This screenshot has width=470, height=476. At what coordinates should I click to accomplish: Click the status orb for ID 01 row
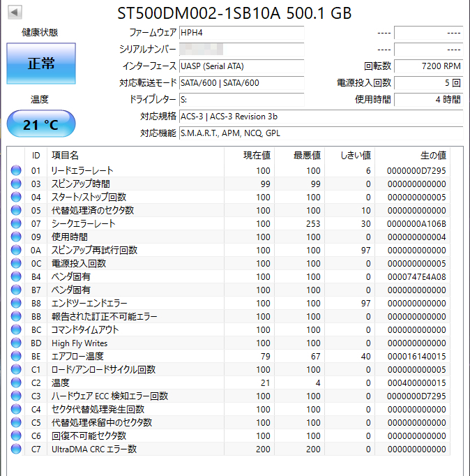pyautogui.click(x=16, y=170)
